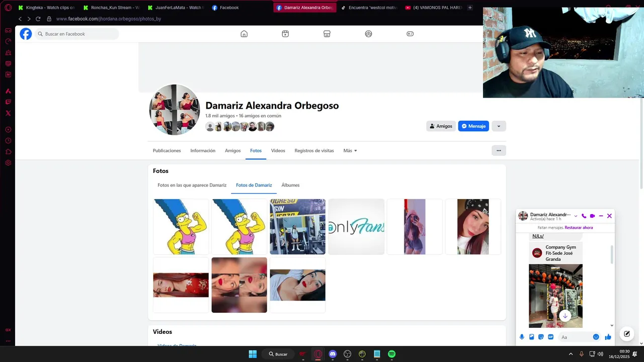This screenshot has height=362, width=644.
Task: Expand the arrow button next to Mensaje
Action: [x=499, y=126]
